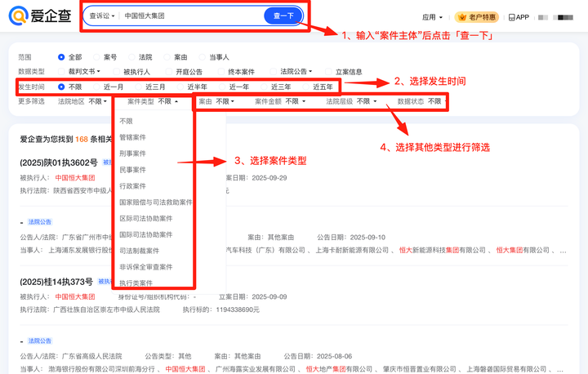Viewport: 588px width, 374px height.
Task: Open the 应用 menu in header
Action: [x=433, y=17]
